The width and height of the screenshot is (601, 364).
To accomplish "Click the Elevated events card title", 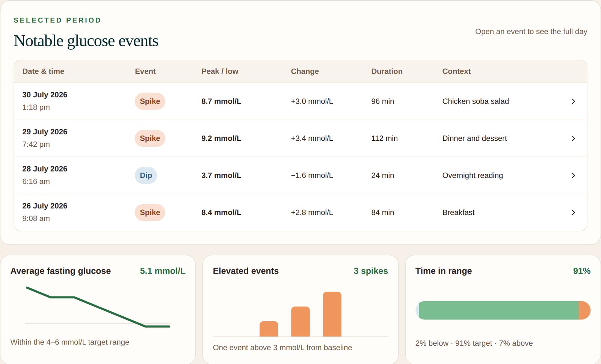I will pyautogui.click(x=246, y=271).
